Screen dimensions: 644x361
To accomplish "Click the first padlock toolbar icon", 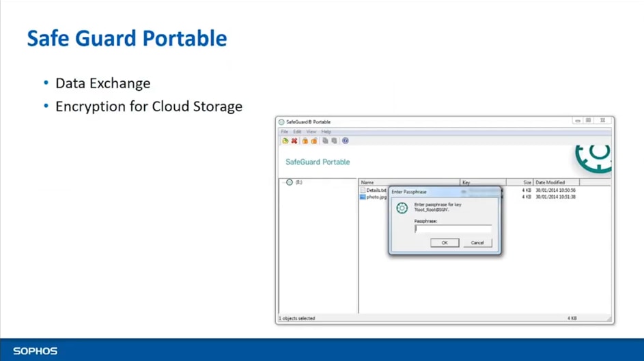I will (x=305, y=141).
